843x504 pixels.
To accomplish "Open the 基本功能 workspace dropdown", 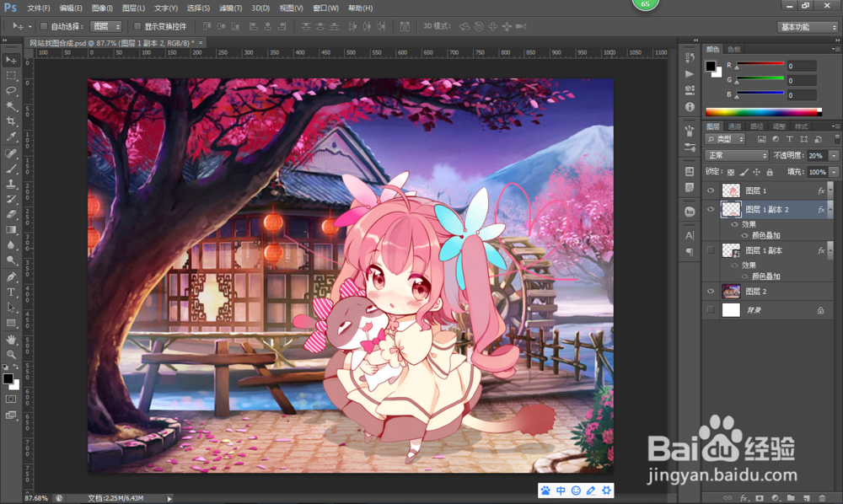I will pos(808,27).
